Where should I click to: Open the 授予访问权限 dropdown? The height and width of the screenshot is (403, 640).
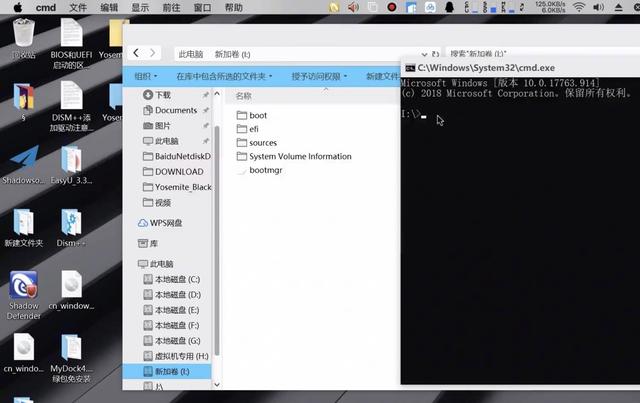[x=319, y=76]
